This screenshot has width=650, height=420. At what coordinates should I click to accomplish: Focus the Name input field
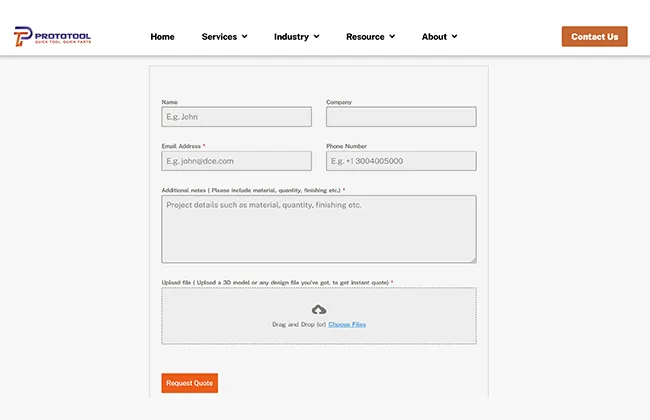tap(237, 117)
